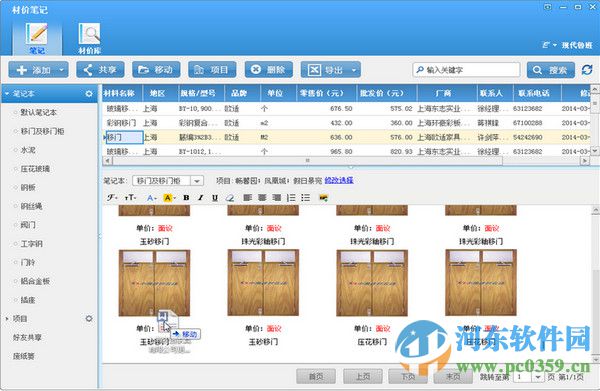Open the yellow highlight color picker
600x391 pixels.
click(x=169, y=198)
